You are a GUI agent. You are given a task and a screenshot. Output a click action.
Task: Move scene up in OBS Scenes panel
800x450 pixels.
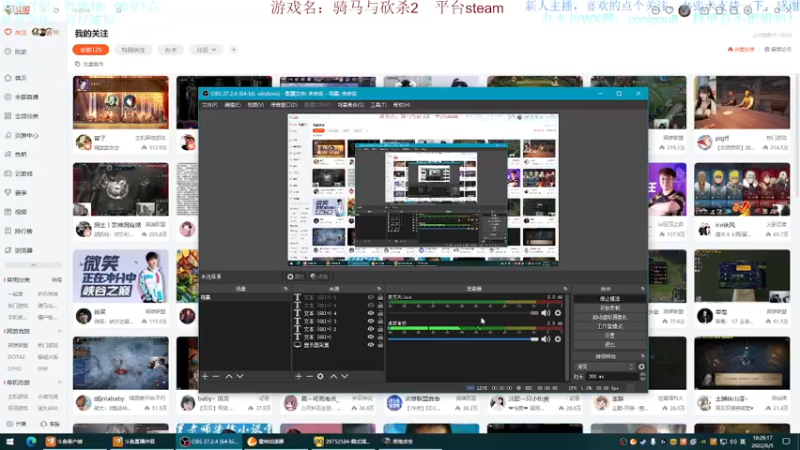point(229,376)
